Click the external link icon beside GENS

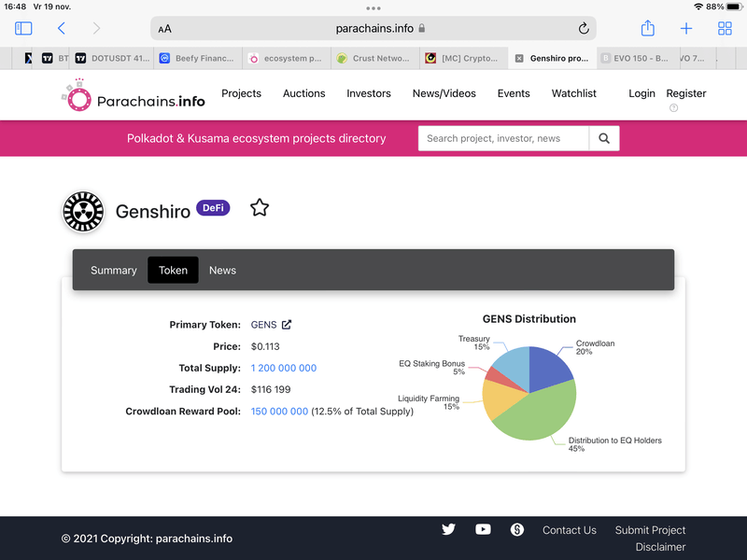pos(287,325)
